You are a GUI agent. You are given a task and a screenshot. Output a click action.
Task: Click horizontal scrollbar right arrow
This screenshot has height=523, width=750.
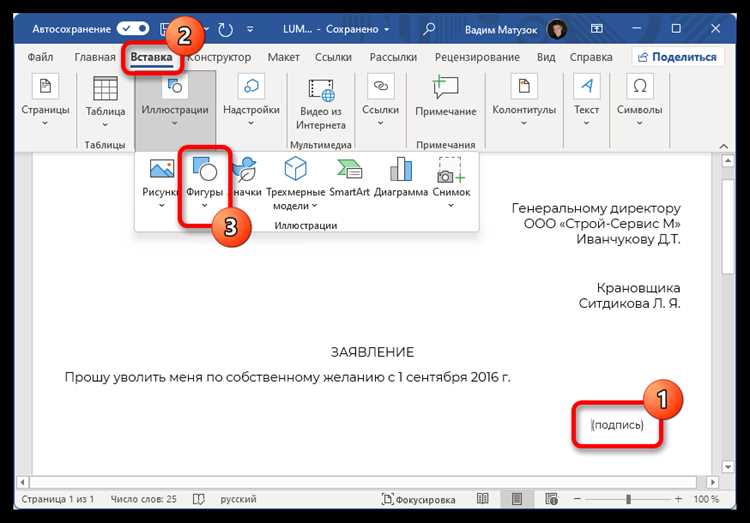coord(713,482)
